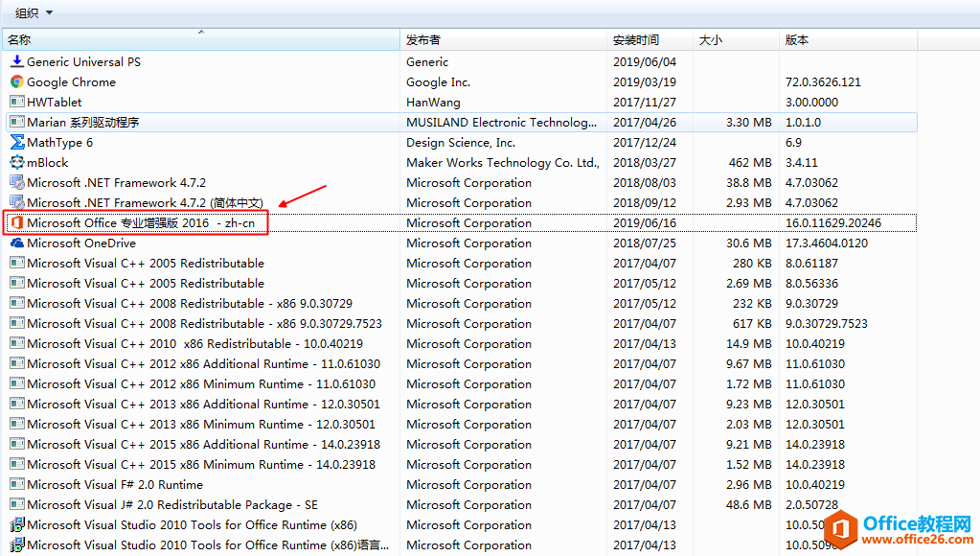
Task: Click the HWTablet program icon
Action: (16, 103)
